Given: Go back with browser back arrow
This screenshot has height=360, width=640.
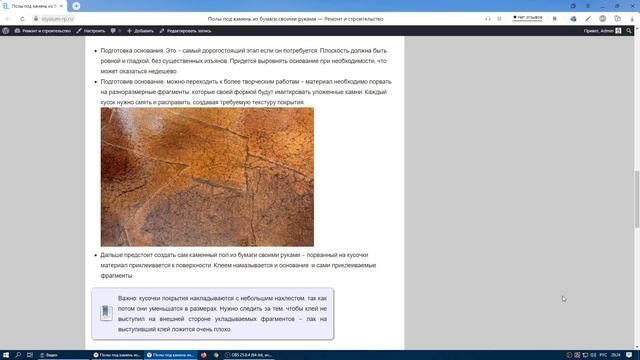Looking at the screenshot, I should click(7, 19).
